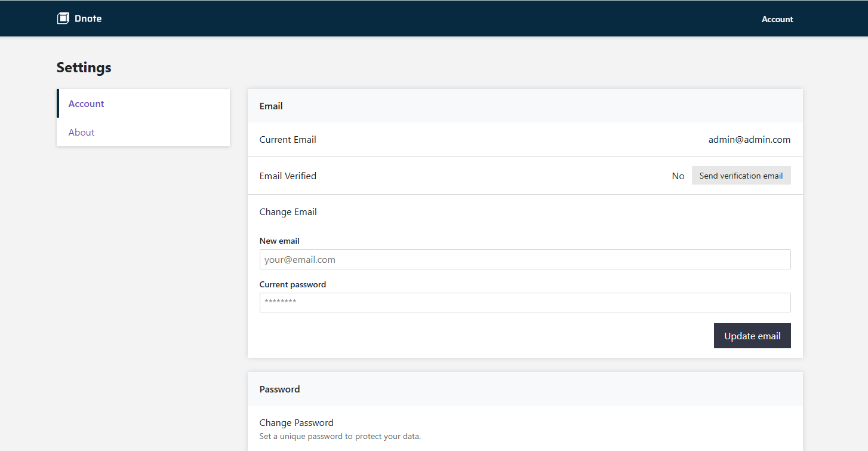868x451 pixels.
Task: Focus the Current password input field
Action: coord(525,302)
